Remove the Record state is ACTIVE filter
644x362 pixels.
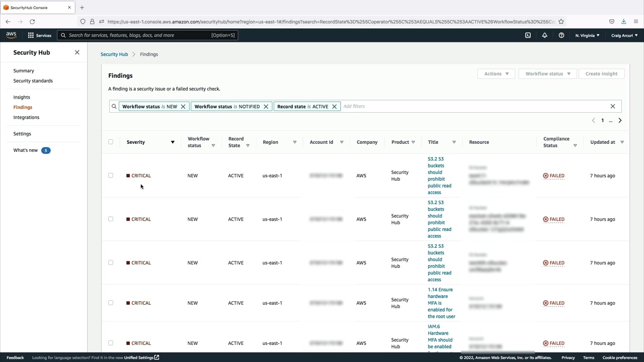tap(334, 107)
